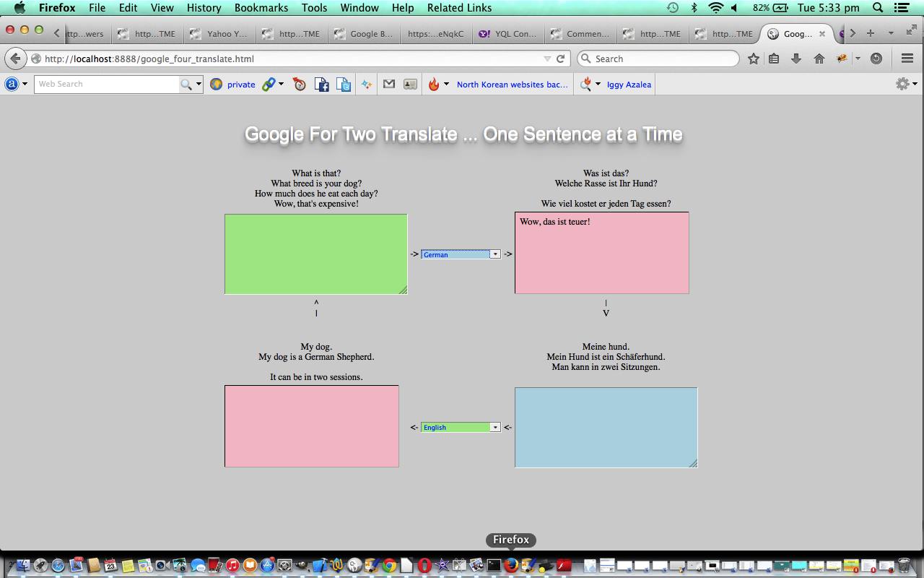Switch to the Yahoo Y... tab
This screenshot has height=578, width=924.
tap(219, 33)
